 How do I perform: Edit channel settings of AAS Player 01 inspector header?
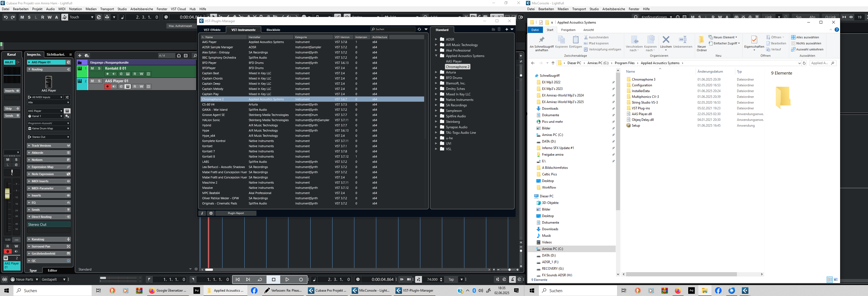[68, 62]
